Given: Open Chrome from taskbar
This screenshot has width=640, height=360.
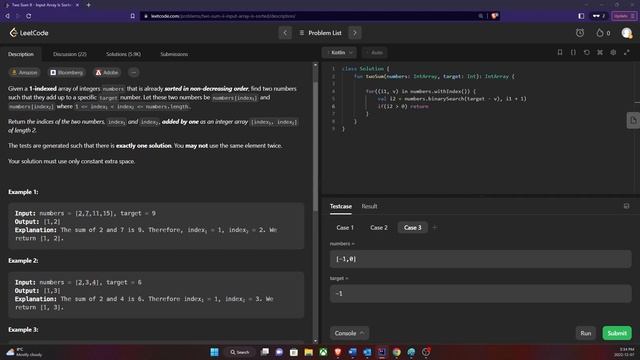Looking at the screenshot, I should [x=396, y=352].
